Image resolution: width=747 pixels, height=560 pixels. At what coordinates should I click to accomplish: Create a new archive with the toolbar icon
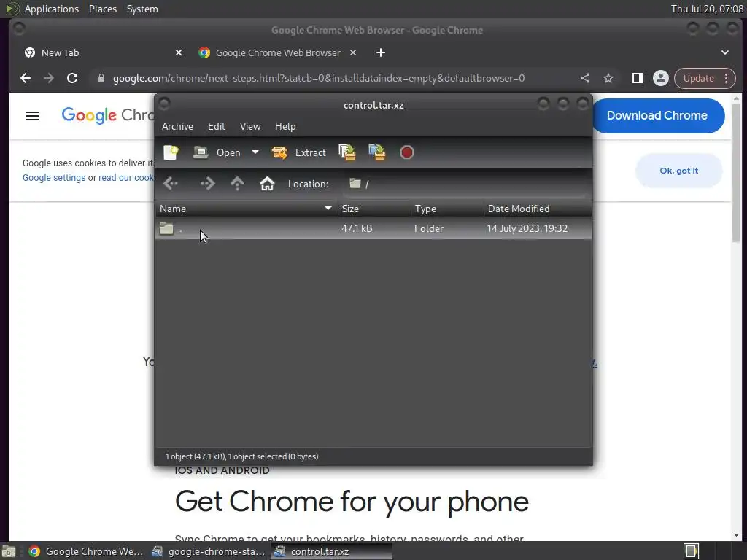tap(171, 152)
